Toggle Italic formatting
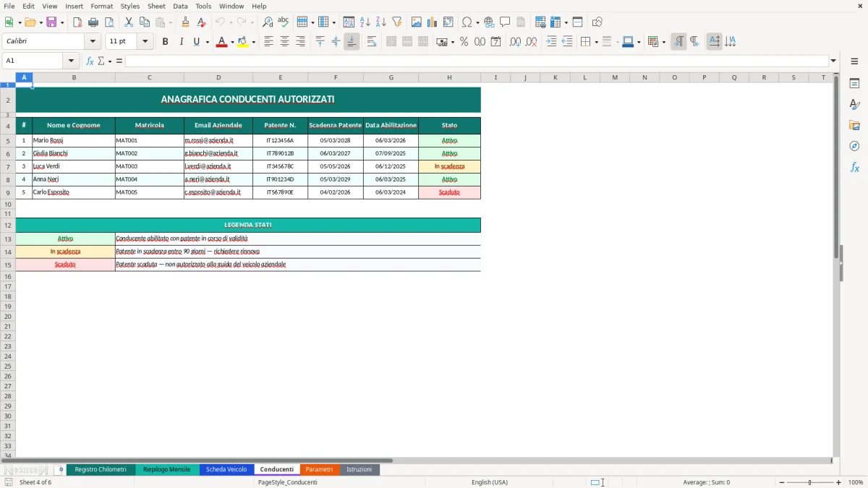This screenshot has height=488, width=868. (181, 42)
